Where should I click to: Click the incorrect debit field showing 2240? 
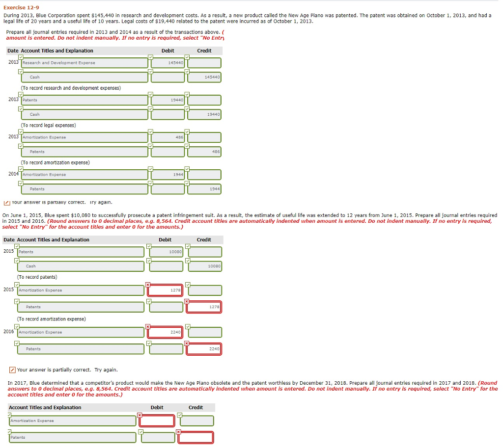click(x=165, y=332)
